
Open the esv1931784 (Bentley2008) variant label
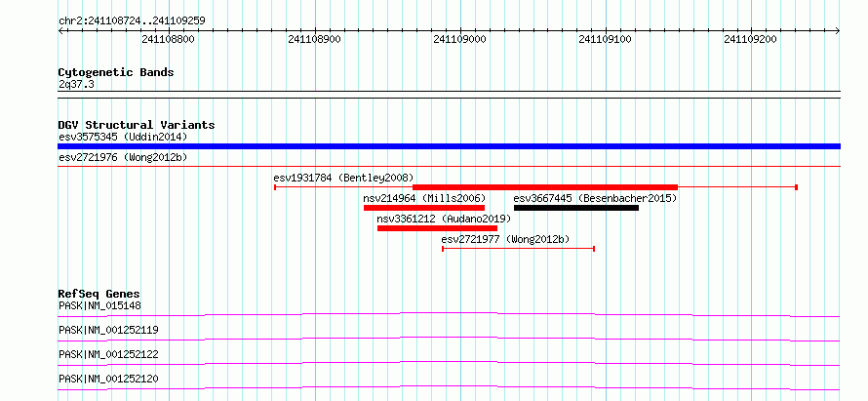point(343,178)
